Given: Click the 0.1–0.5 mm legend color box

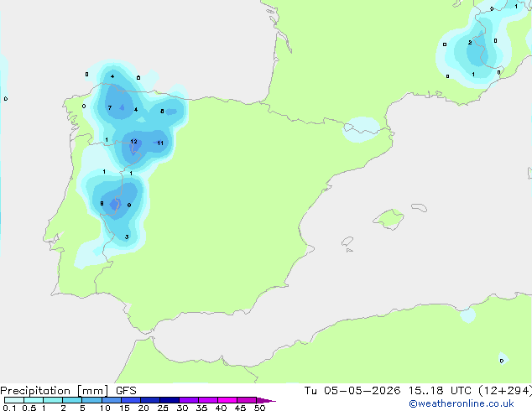Looking at the screenshot, I should (14, 400).
